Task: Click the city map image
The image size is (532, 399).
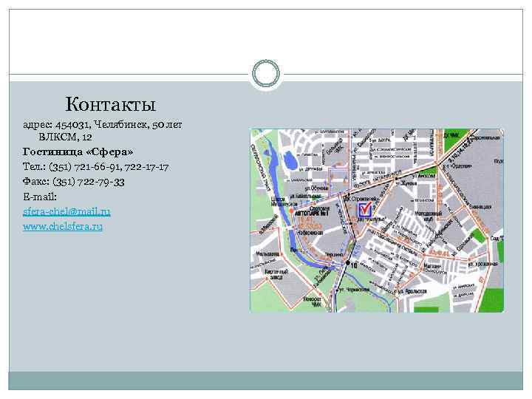Action: coord(377,220)
